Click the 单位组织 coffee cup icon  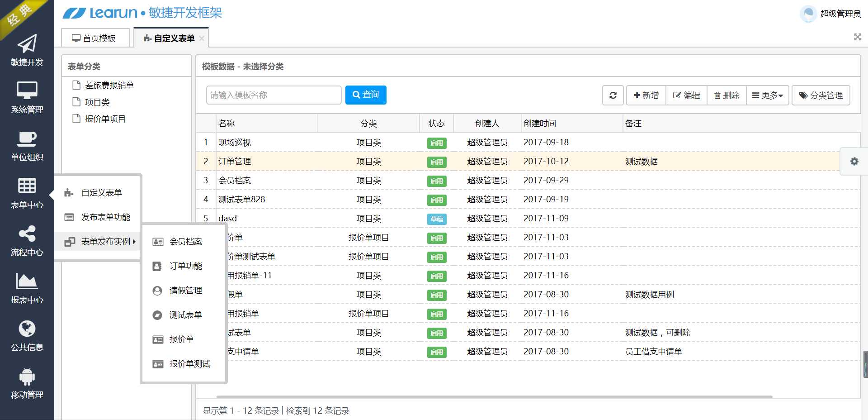tap(27, 138)
